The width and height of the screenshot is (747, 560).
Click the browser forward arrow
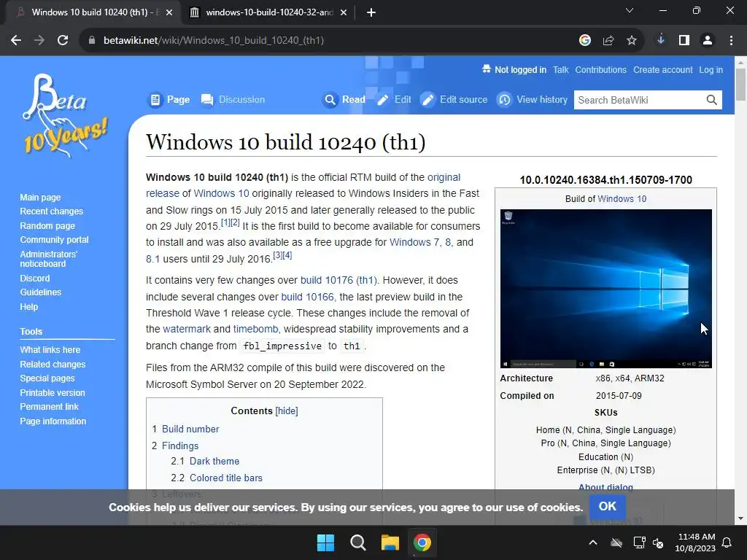point(39,41)
